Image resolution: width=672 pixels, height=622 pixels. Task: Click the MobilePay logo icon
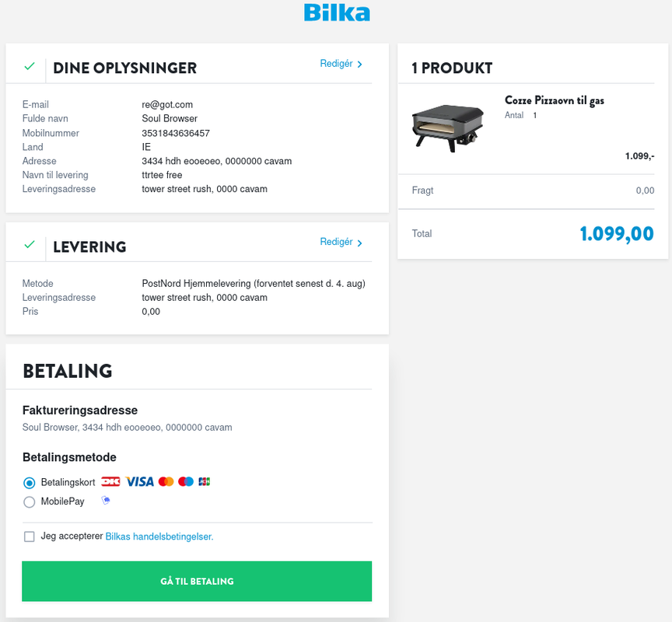tap(106, 501)
